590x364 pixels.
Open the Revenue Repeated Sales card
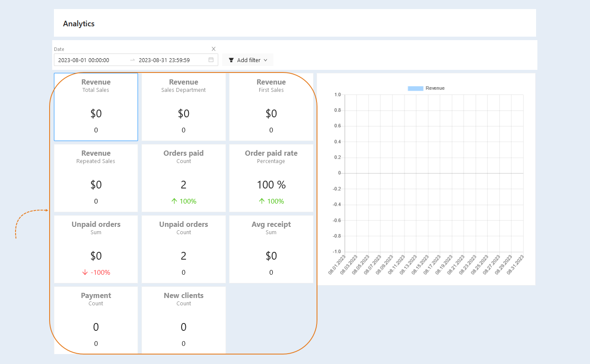coord(96,178)
